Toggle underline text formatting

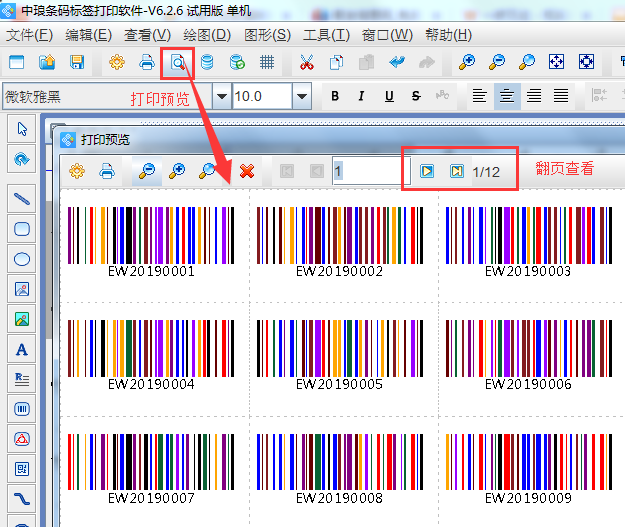388,96
